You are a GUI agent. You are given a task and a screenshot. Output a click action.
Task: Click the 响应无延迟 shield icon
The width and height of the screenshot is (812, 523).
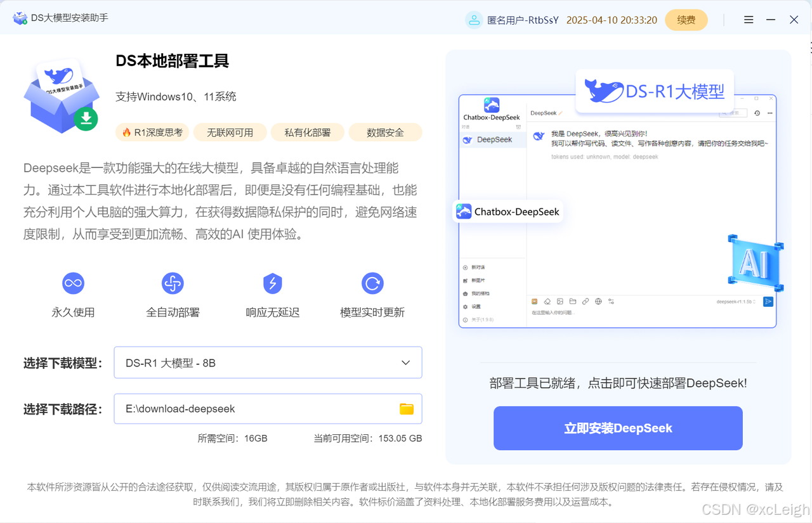click(x=273, y=283)
